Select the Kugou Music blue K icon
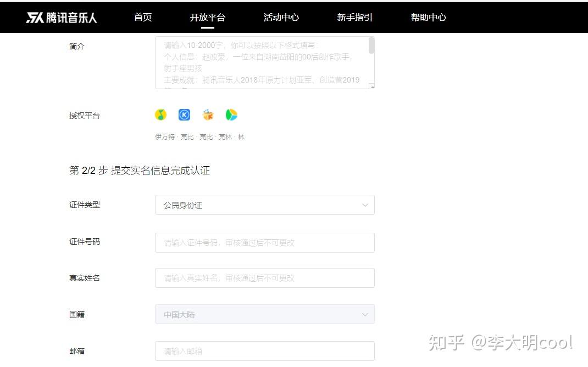The width and height of the screenshot is (588, 367). tap(184, 114)
